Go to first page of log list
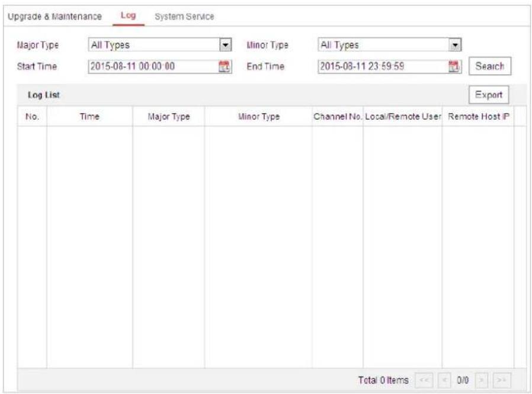This screenshot has height=394, width=532. (x=424, y=380)
